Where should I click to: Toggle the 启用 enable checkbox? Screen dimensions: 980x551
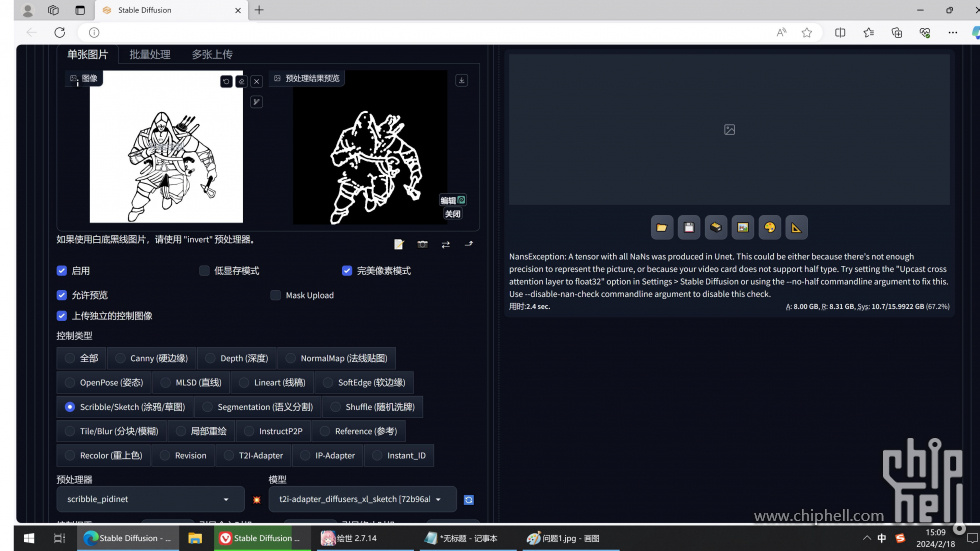point(62,271)
